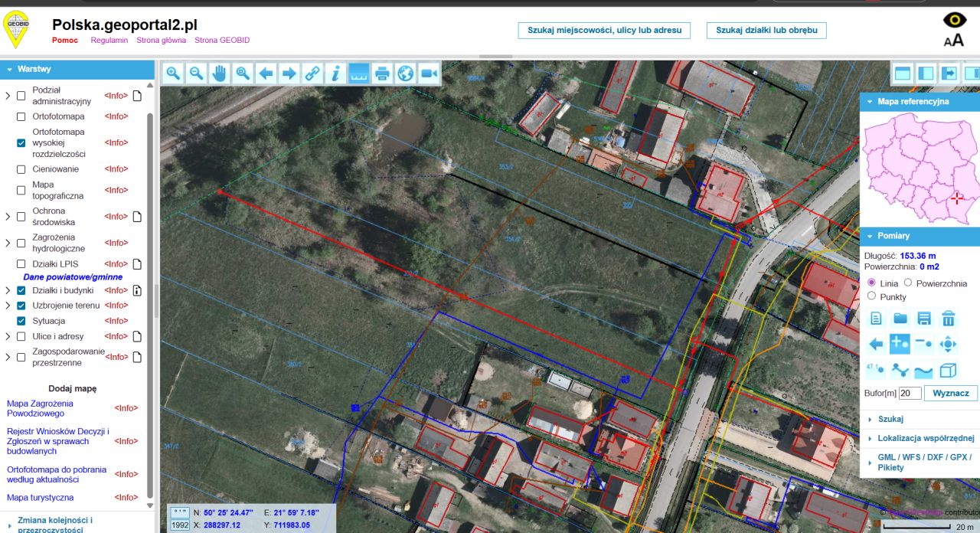
Task: Open the terrain profile tool
Action: point(924,371)
